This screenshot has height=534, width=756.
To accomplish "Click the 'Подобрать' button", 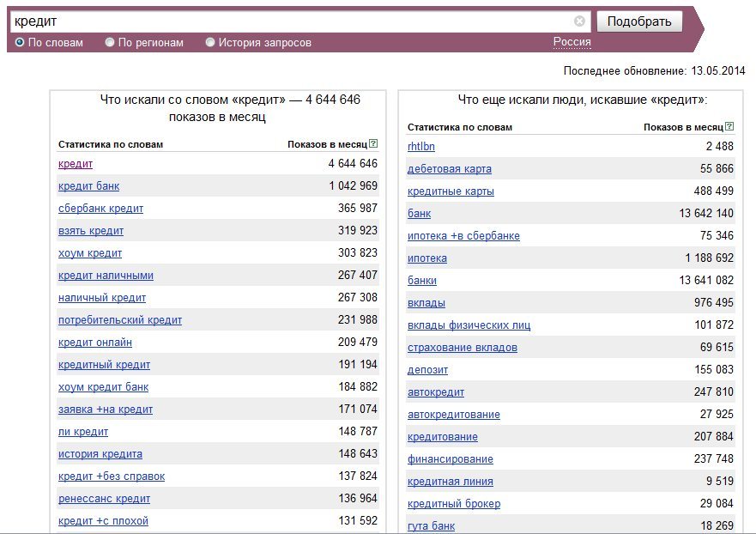I will (639, 21).
